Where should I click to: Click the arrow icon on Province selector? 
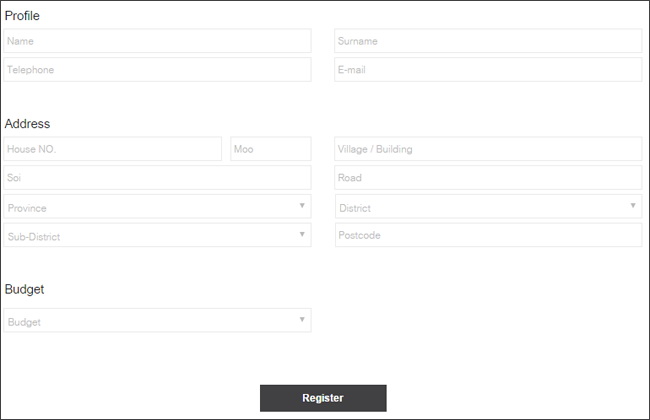click(x=302, y=206)
